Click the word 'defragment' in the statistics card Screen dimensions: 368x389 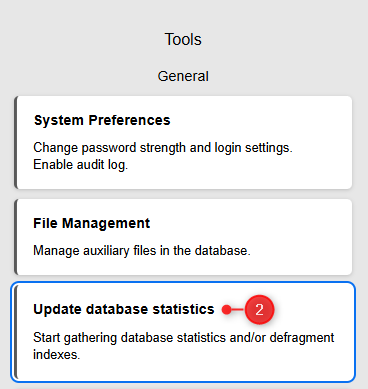click(x=302, y=338)
